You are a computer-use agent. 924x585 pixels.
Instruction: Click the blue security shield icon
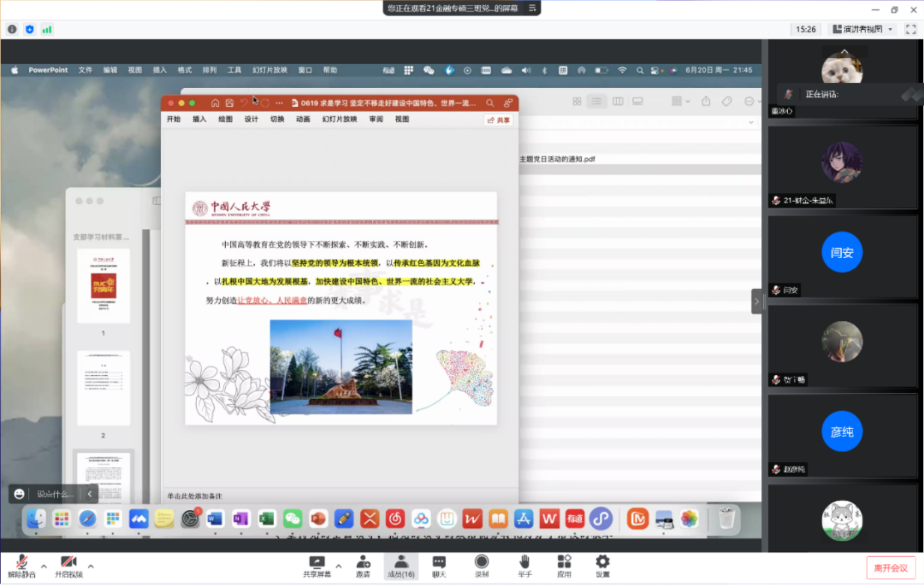[x=29, y=29]
